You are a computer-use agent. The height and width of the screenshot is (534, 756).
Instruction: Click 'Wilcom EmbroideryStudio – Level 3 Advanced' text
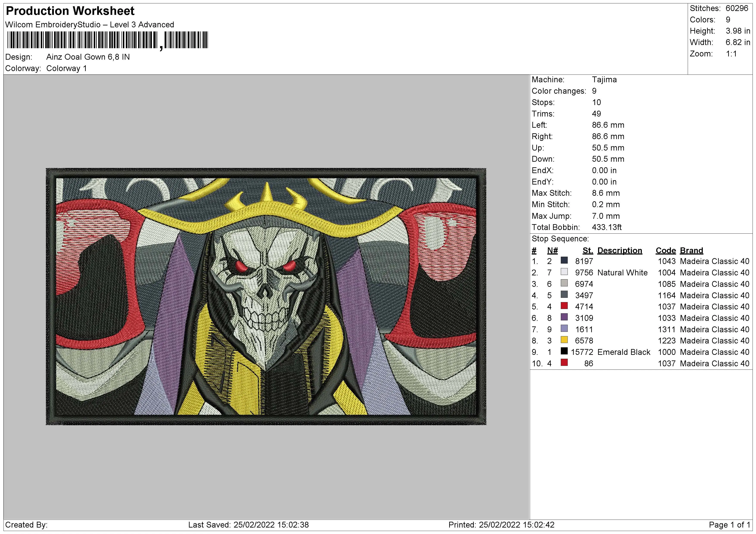click(90, 25)
